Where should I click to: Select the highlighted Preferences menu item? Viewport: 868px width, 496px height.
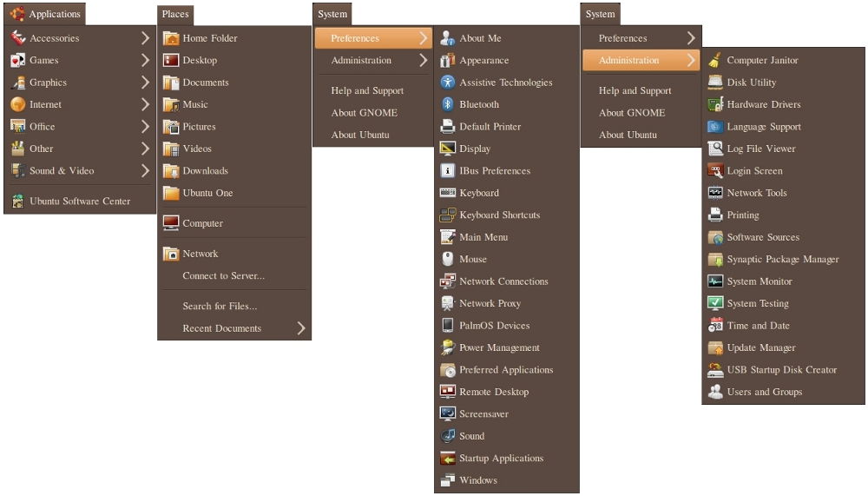(373, 37)
